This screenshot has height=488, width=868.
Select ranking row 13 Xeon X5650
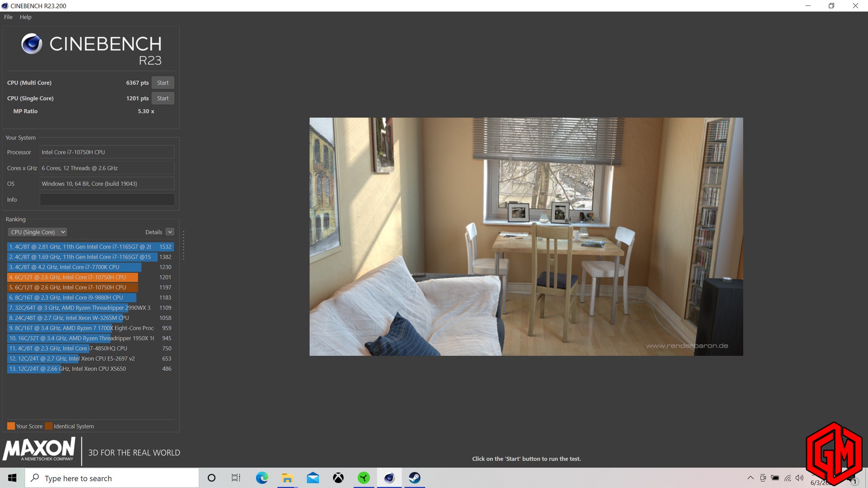pyautogui.click(x=90, y=369)
